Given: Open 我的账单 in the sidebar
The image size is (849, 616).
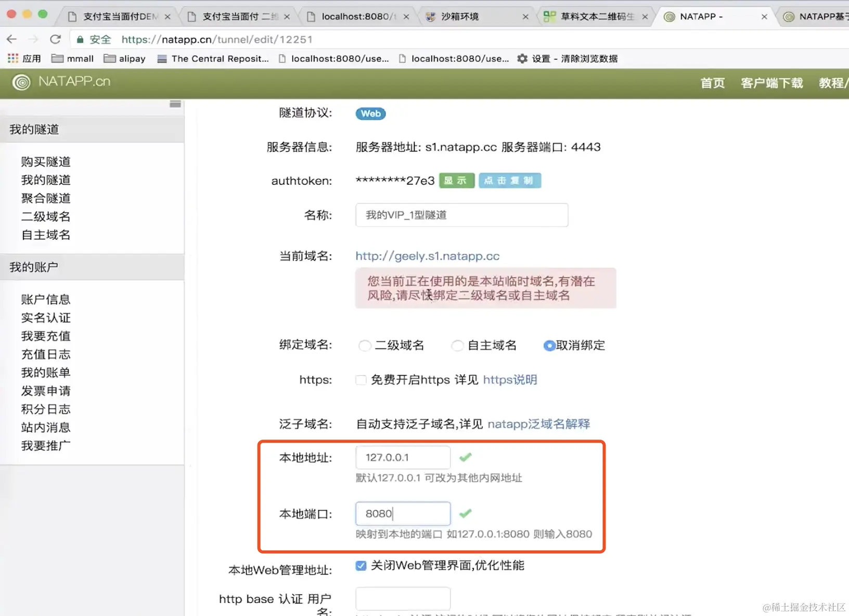Looking at the screenshot, I should pos(46,373).
